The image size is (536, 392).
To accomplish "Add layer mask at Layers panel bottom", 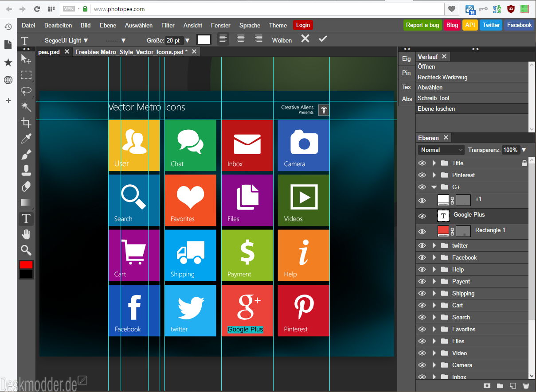I will (487, 386).
